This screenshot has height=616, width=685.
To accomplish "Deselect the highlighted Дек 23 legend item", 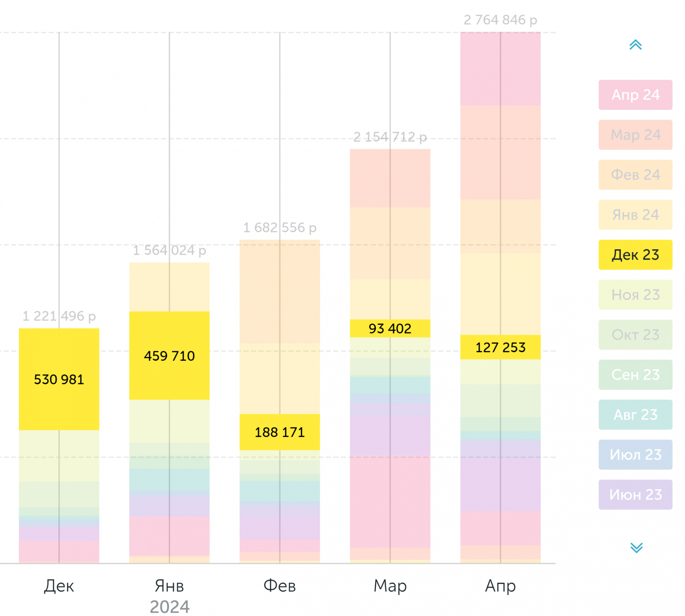I will (x=635, y=255).
